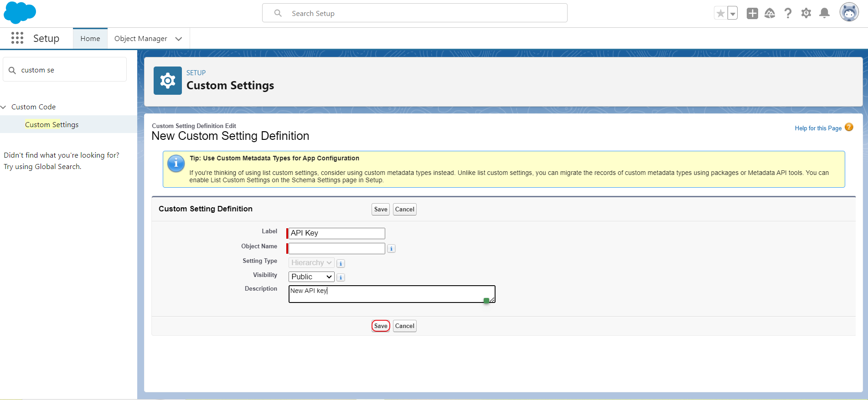This screenshot has height=400, width=868.
Task: Click the Salesforce cloud logo
Action: pos(20,13)
